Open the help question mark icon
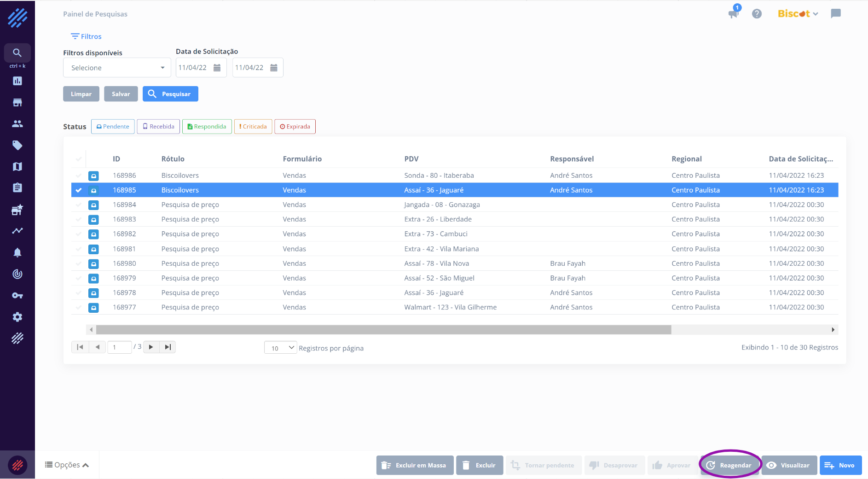 [757, 14]
